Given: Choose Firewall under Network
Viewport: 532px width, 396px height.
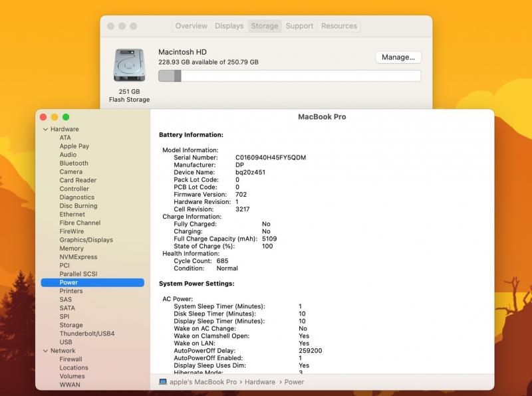Looking at the screenshot, I should 71,359.
